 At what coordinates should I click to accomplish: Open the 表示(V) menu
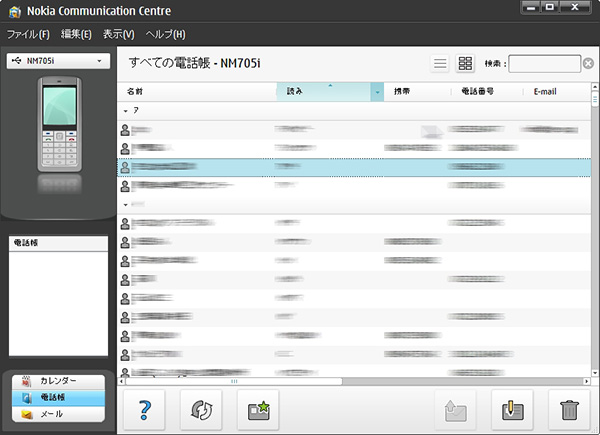[x=119, y=34]
